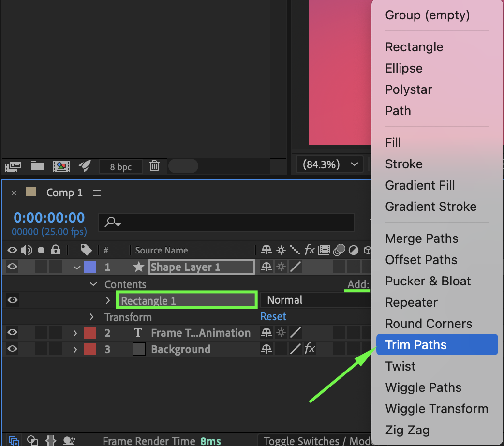Click the Interpret Footage icon in Project panel
The image size is (504, 446).
click(x=13, y=167)
